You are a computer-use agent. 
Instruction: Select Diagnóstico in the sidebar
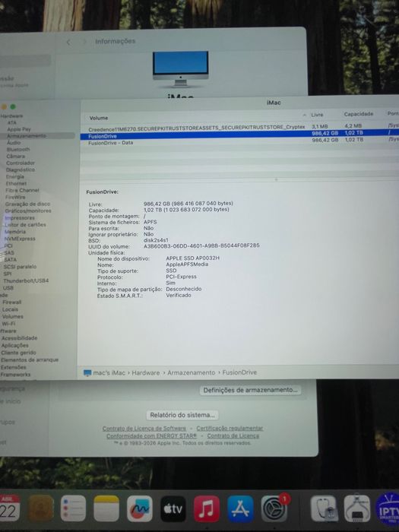pos(21,169)
